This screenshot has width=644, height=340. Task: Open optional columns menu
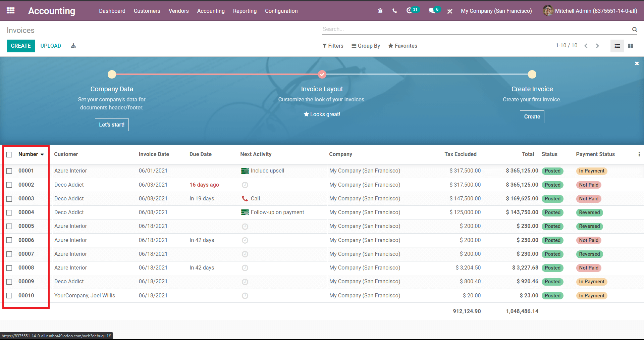639,154
